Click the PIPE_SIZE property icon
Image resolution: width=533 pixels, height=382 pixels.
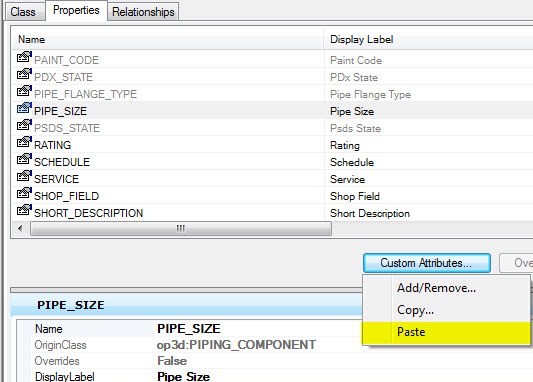24,108
